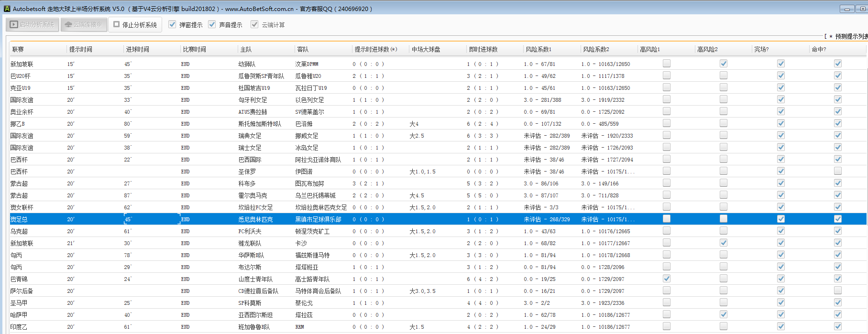The image size is (868, 334).
Task: Sort by the 联赛 column header
Action: [18, 49]
